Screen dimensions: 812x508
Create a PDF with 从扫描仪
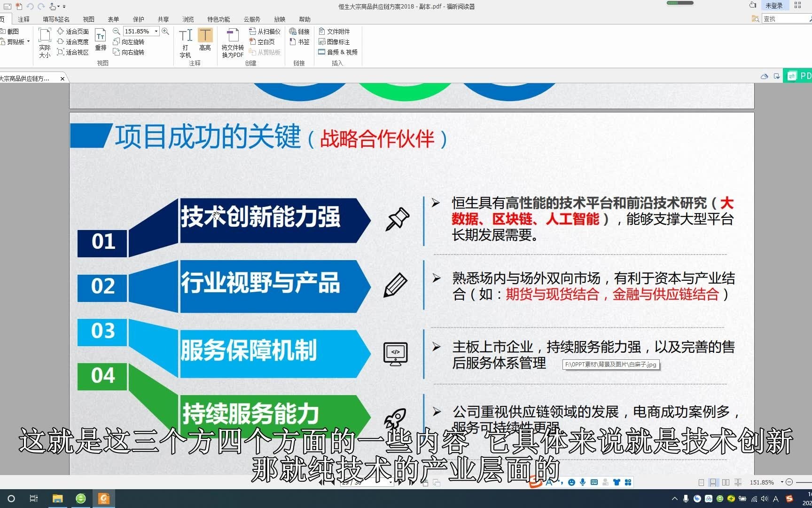click(x=265, y=32)
